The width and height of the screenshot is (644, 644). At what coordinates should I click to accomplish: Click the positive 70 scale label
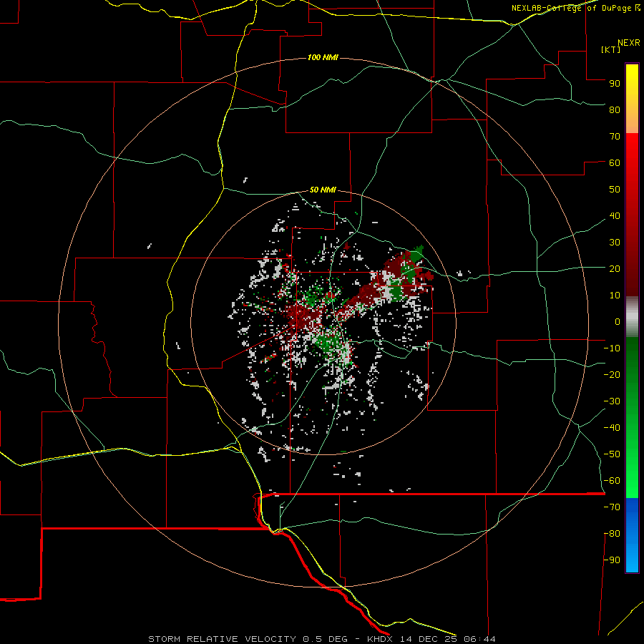tap(615, 137)
